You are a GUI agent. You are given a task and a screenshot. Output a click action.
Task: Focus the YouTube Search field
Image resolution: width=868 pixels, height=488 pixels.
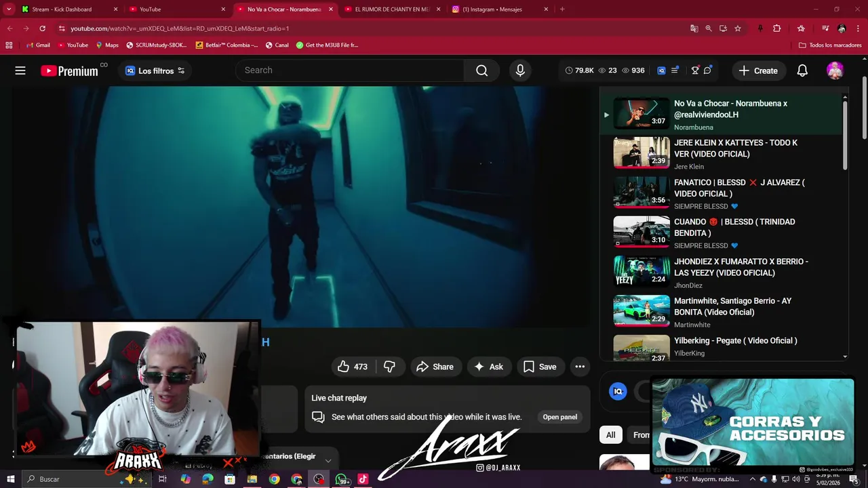tap(350, 70)
